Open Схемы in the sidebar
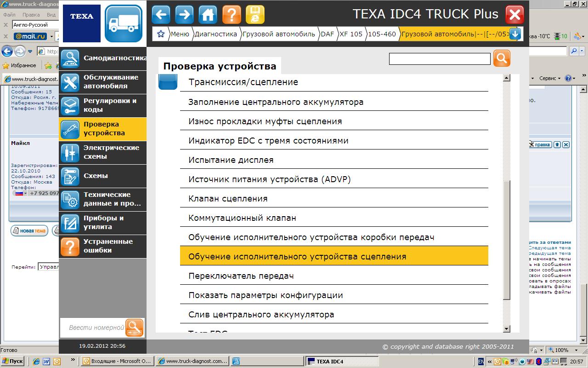Image resolution: width=588 pixels, height=368 pixels. pyautogui.click(x=102, y=176)
